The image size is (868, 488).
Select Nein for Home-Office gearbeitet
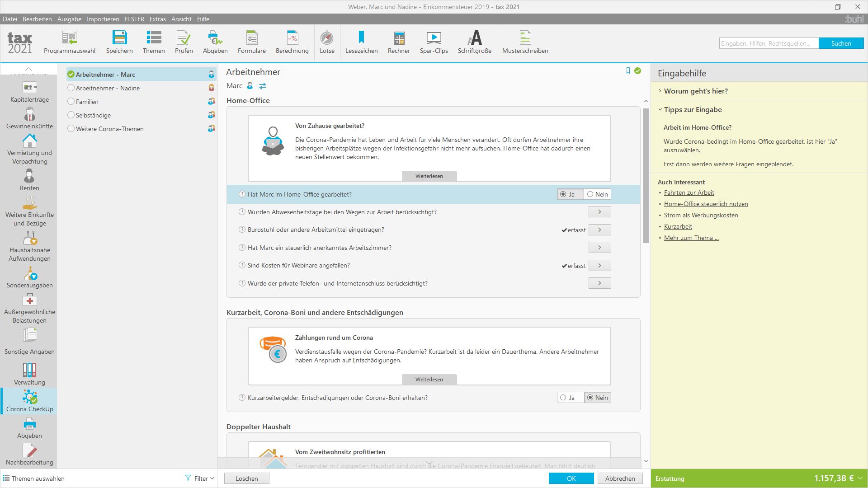[x=597, y=194]
